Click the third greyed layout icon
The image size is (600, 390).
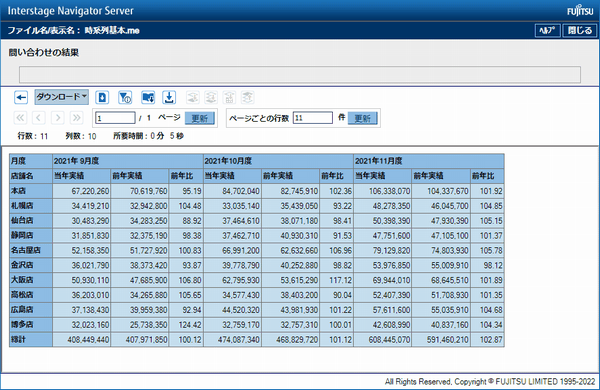(x=229, y=98)
